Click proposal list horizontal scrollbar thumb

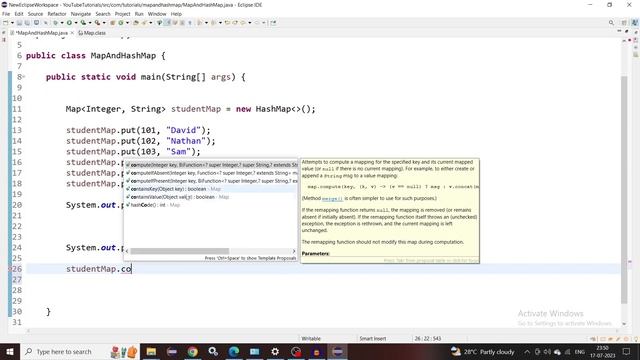[x=180, y=251]
